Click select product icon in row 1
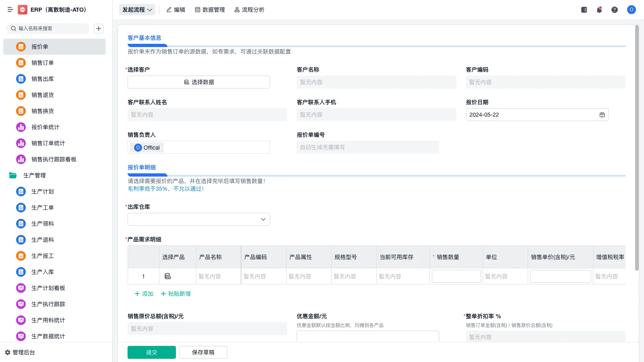The width and height of the screenshot is (644, 362). click(x=168, y=276)
